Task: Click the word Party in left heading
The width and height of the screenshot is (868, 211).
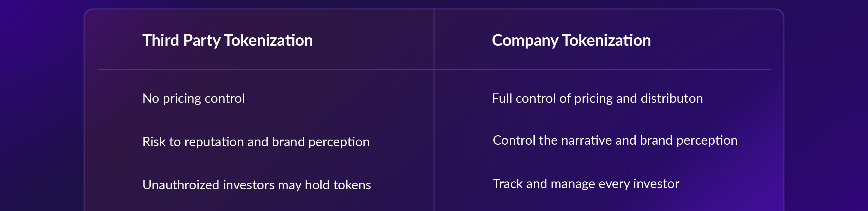Action: (202, 40)
